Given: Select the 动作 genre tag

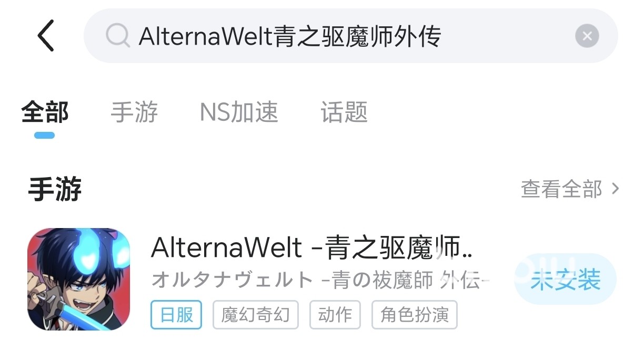Looking at the screenshot, I should (335, 315).
